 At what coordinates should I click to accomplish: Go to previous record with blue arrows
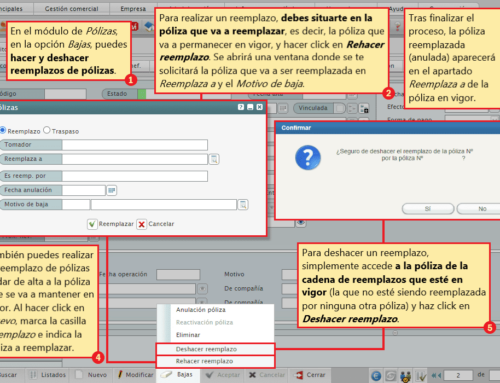click(x=436, y=376)
